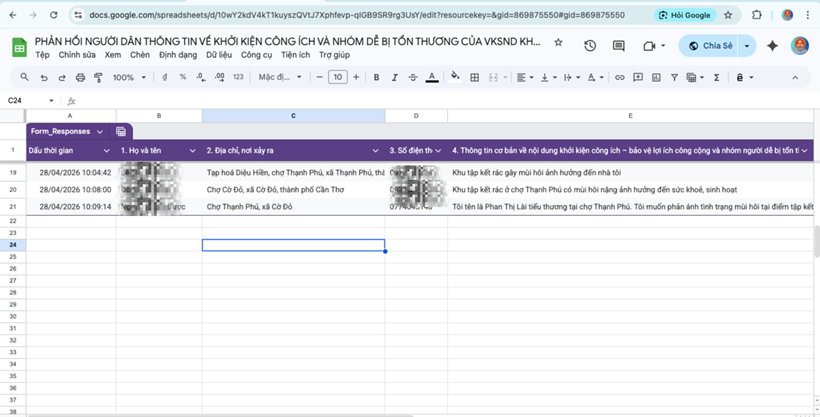Click the borders icon in toolbar
The height and width of the screenshot is (417, 820).
pos(474,77)
